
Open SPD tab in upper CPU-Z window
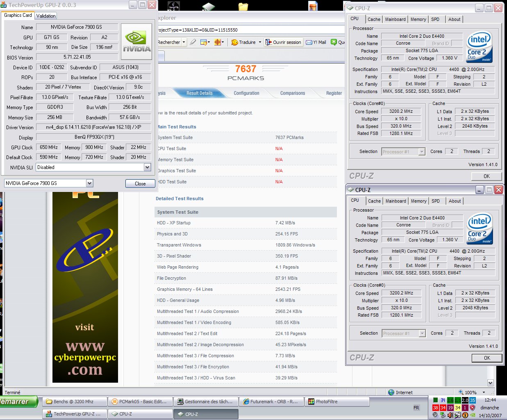point(435,19)
